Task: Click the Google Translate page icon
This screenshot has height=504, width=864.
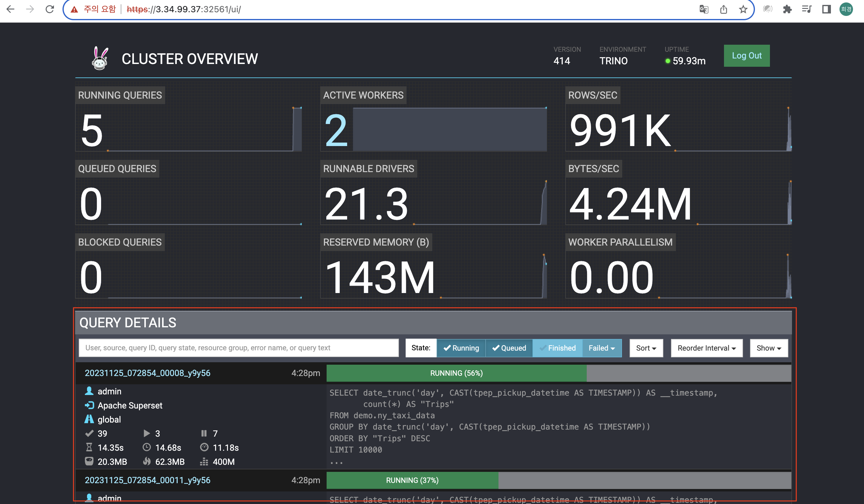Action: [x=704, y=9]
